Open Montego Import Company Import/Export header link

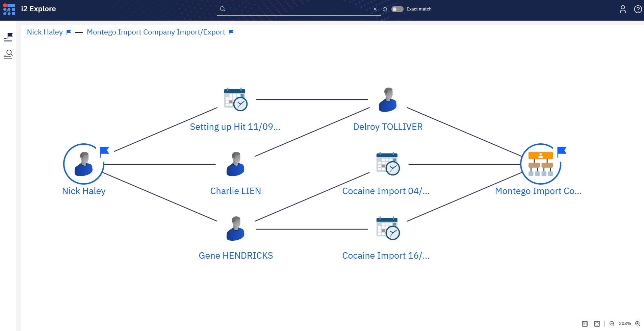click(156, 32)
